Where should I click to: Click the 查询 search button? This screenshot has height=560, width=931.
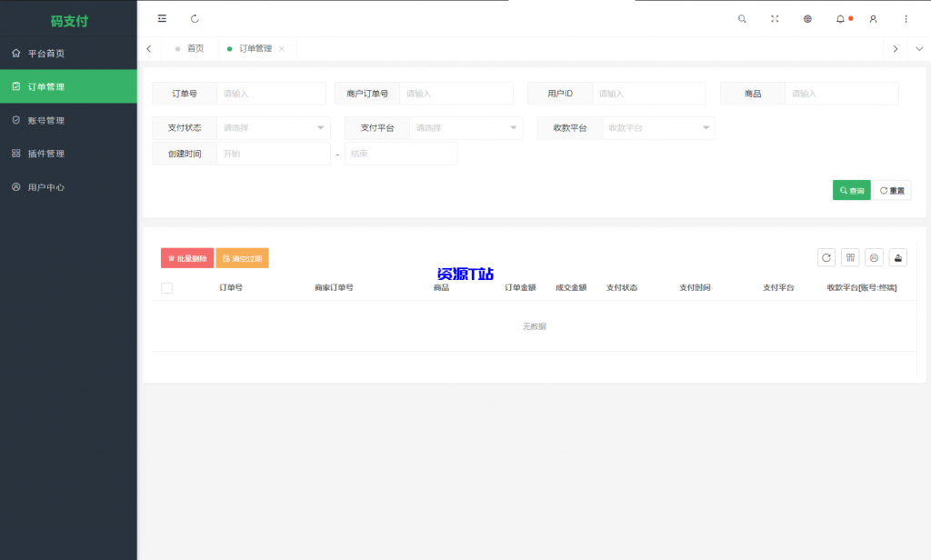point(851,190)
